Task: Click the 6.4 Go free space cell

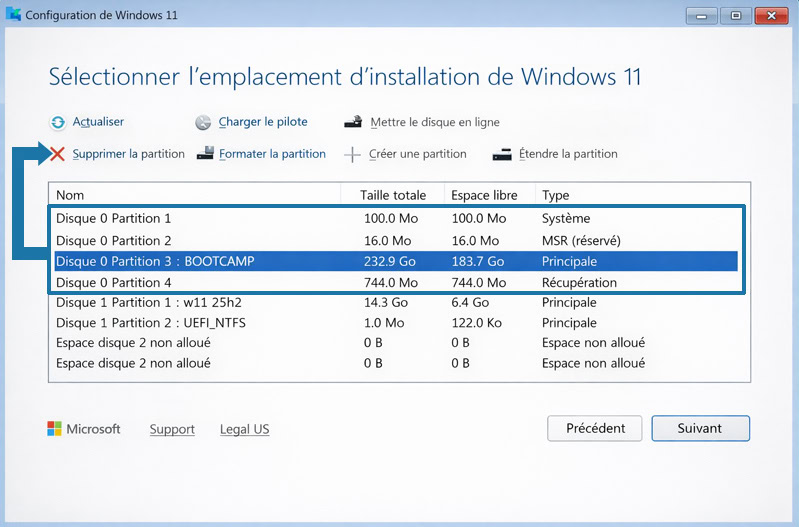Action: [x=470, y=303]
